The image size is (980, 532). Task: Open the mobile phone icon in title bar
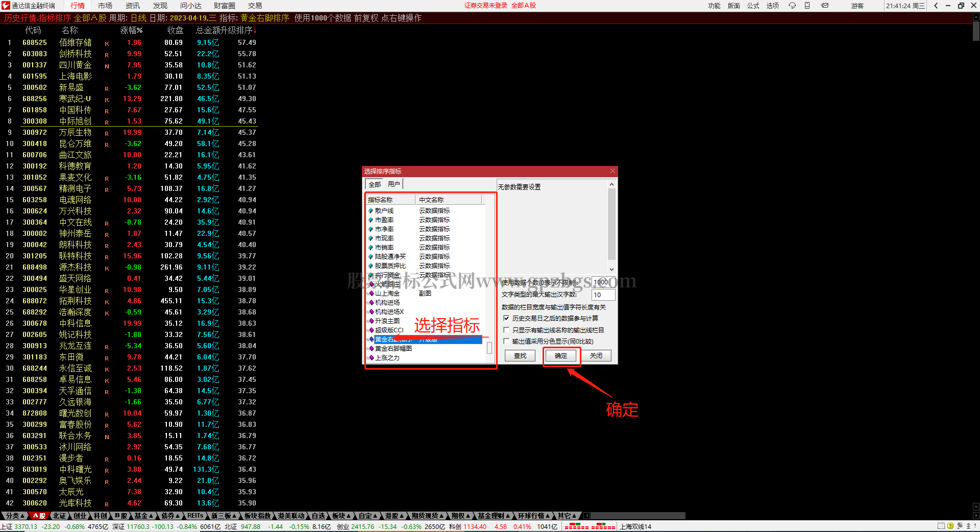807,6
